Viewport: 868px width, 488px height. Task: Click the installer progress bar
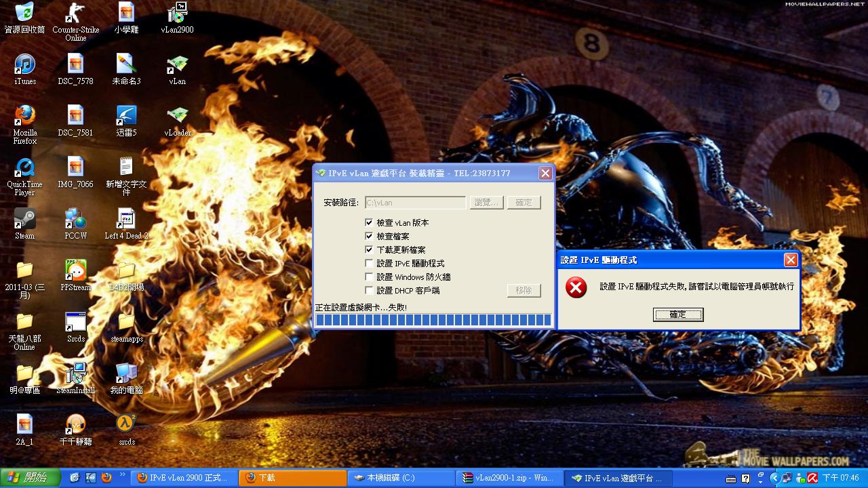(433, 320)
